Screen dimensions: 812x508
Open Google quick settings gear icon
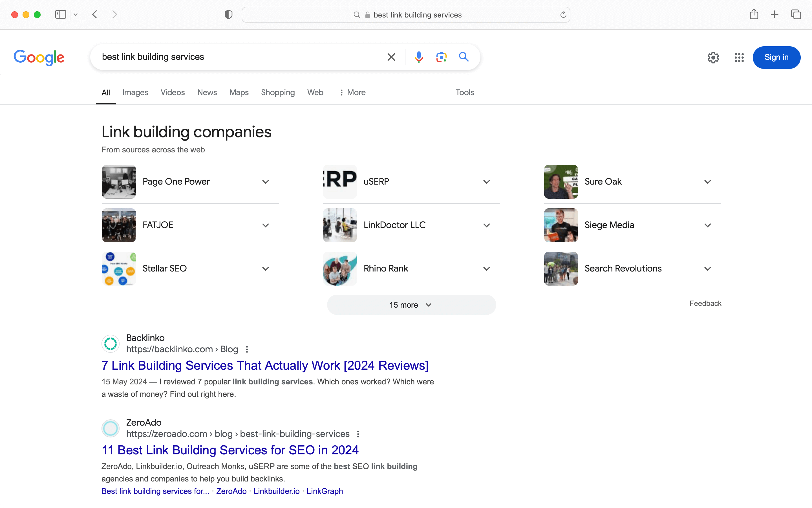(713, 58)
